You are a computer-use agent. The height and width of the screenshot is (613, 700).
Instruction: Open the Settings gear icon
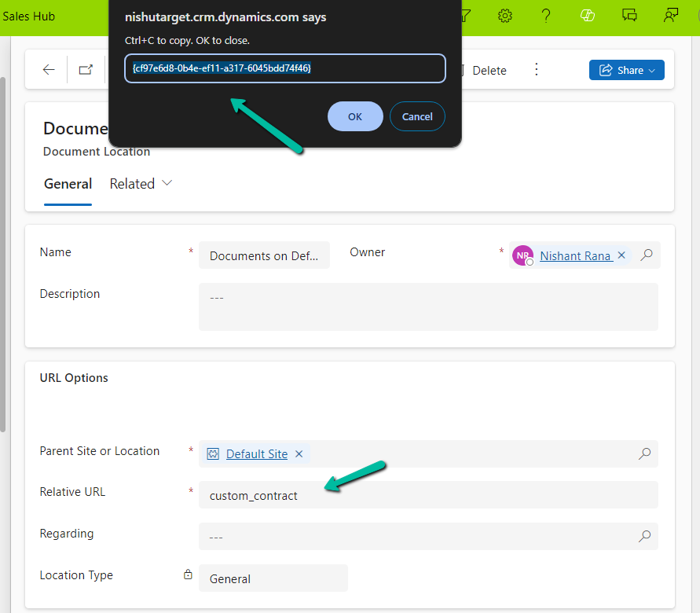point(506,16)
